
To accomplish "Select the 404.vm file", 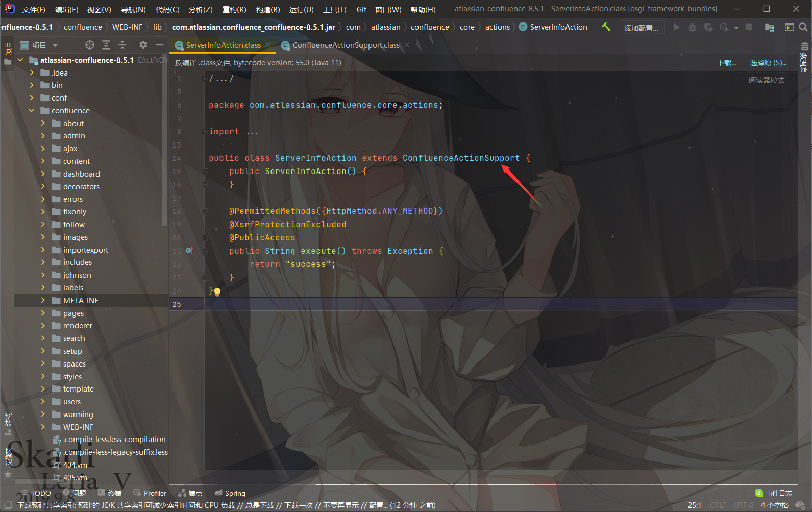I will tap(75, 465).
